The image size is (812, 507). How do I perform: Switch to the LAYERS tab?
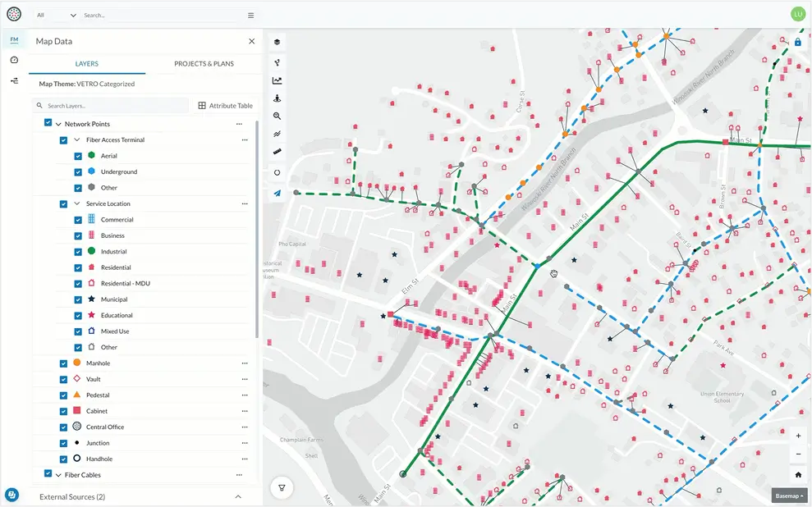coord(87,64)
